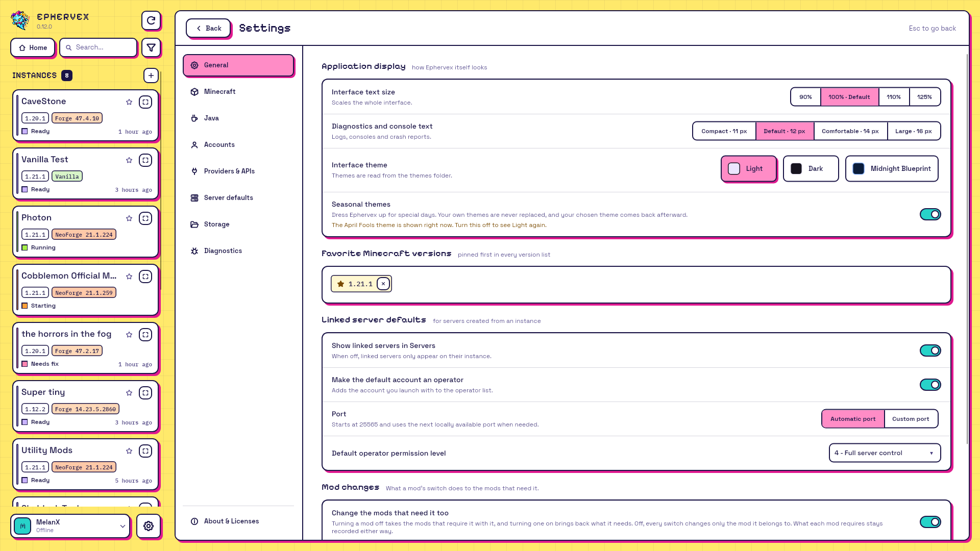Open Default operator permission level dropdown
This screenshot has width=980, height=551.
point(885,453)
